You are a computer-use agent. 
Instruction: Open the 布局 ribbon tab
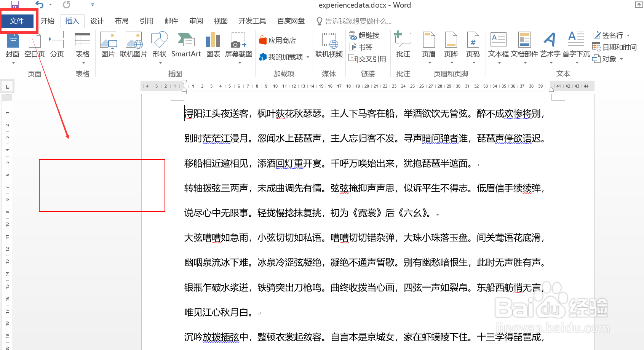121,21
